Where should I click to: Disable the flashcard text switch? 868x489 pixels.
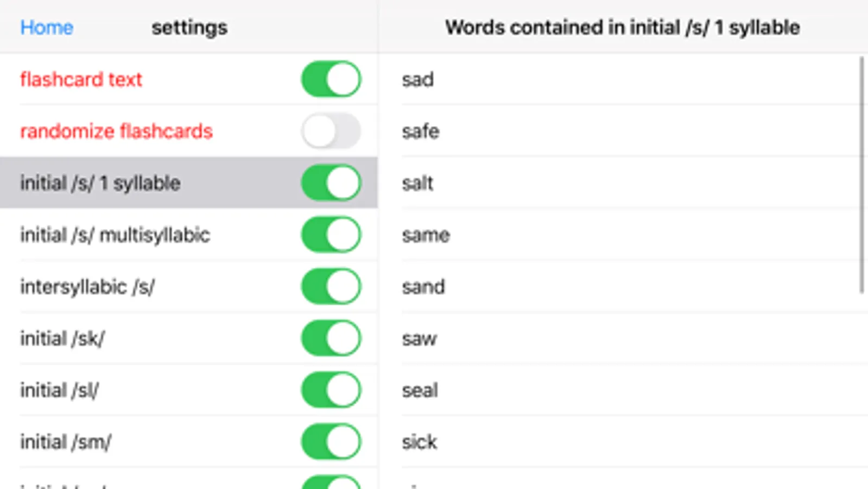[331, 79]
